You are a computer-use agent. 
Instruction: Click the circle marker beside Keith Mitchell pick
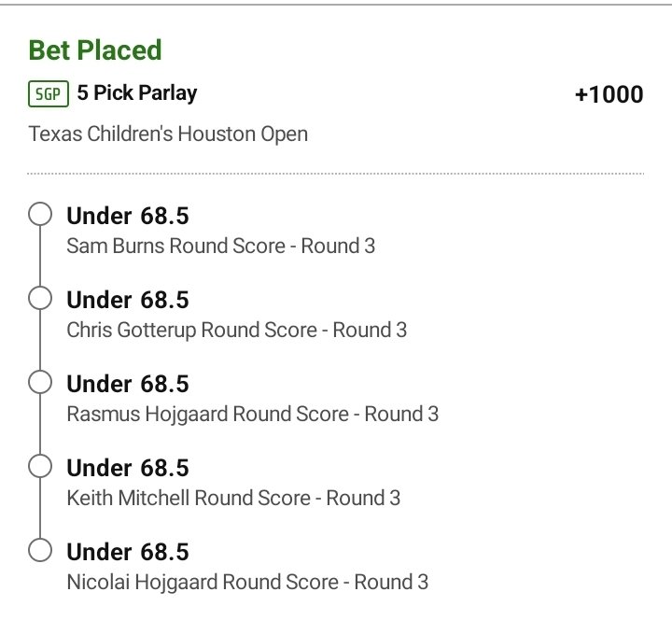pyautogui.click(x=40, y=466)
